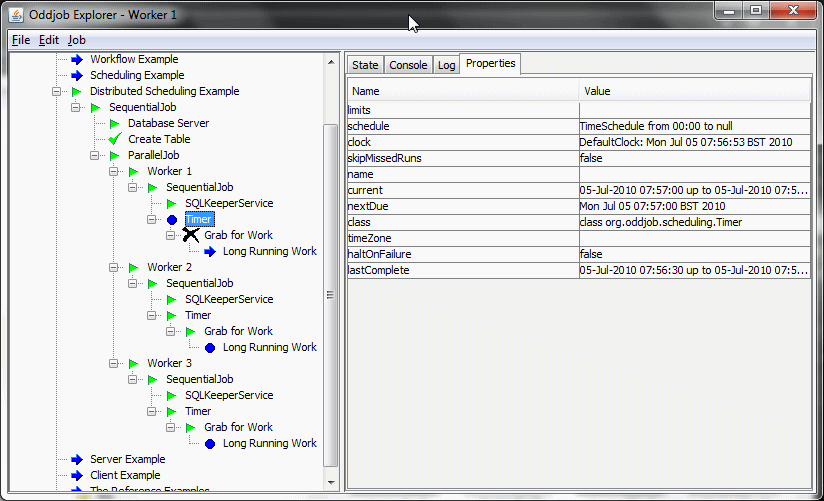
Task: Collapse the Worker 1 tree node
Action: (x=114, y=171)
